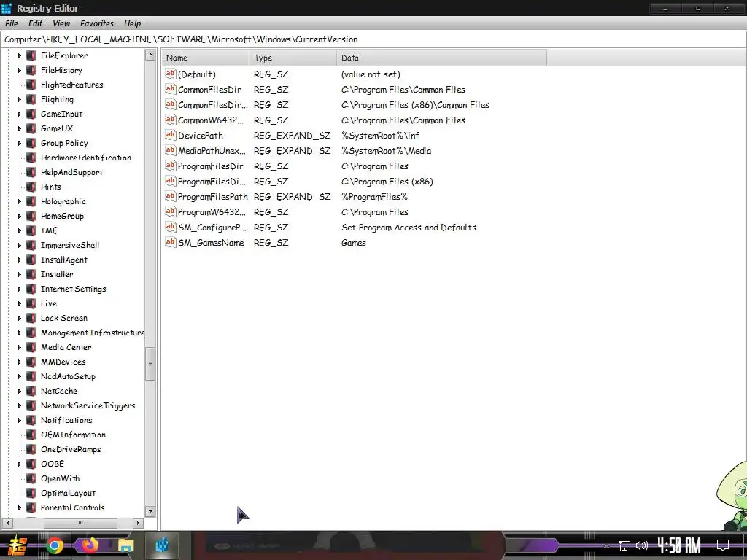Open the volume control in tray
Image resolution: width=747 pixels, height=560 pixels.
point(642,545)
